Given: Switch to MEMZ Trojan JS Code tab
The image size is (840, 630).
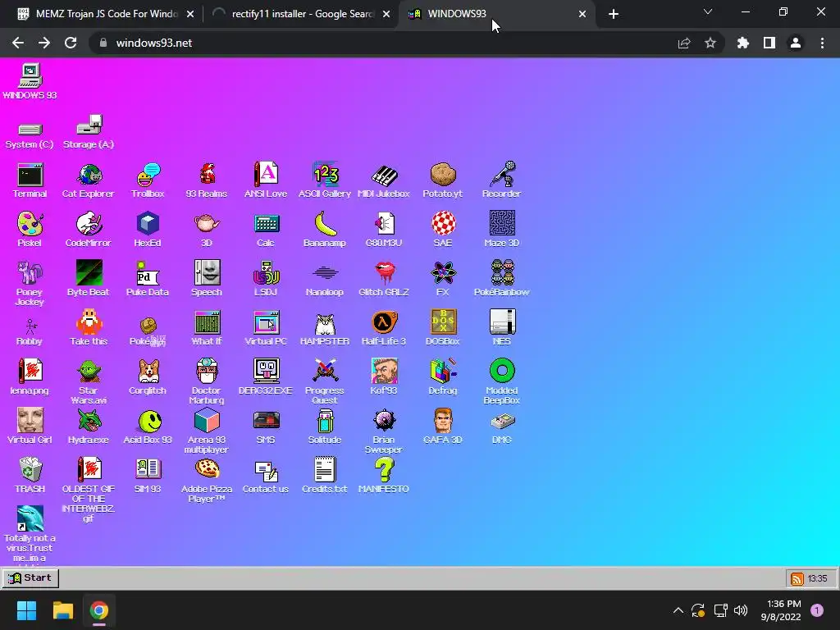Looking at the screenshot, I should click(x=106, y=14).
